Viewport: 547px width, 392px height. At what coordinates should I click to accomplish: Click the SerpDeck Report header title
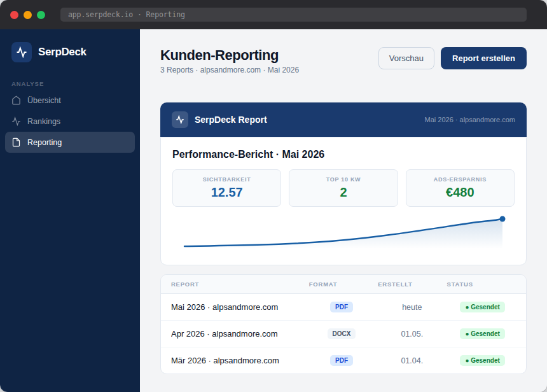(231, 120)
